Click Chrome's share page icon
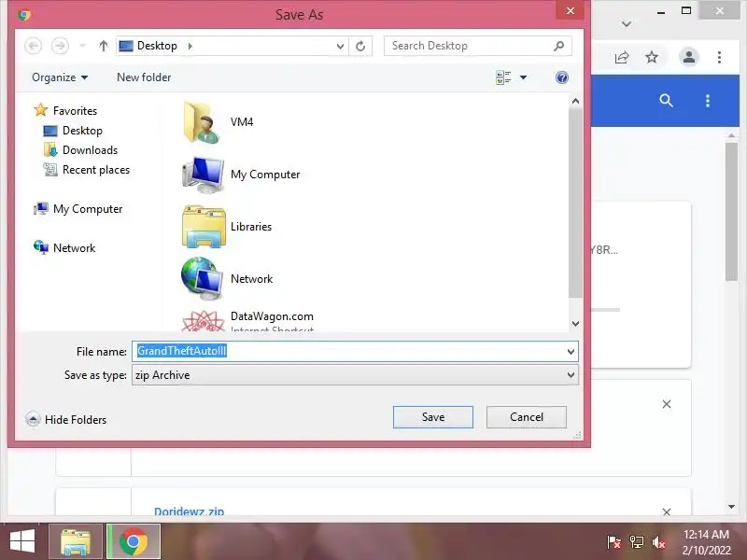This screenshot has height=560, width=747. click(622, 58)
